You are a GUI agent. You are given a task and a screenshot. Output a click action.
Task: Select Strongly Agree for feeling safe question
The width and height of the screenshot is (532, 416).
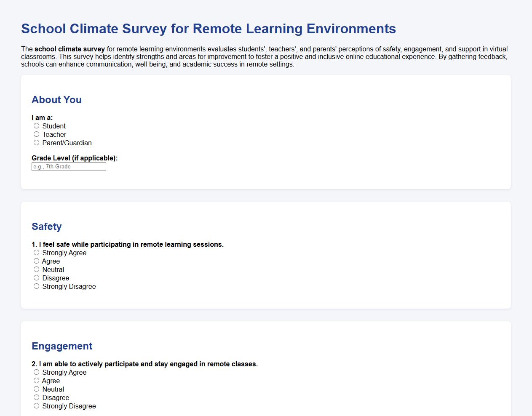[x=36, y=252]
